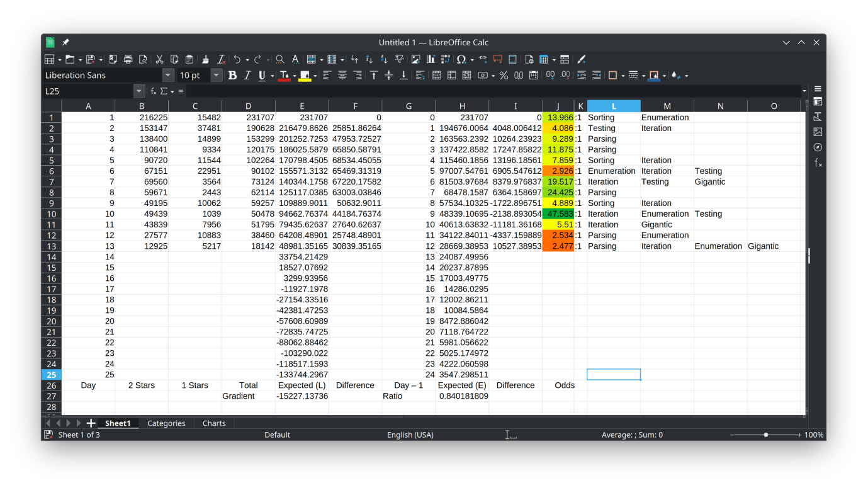Toggle Bold formatting

click(x=232, y=76)
